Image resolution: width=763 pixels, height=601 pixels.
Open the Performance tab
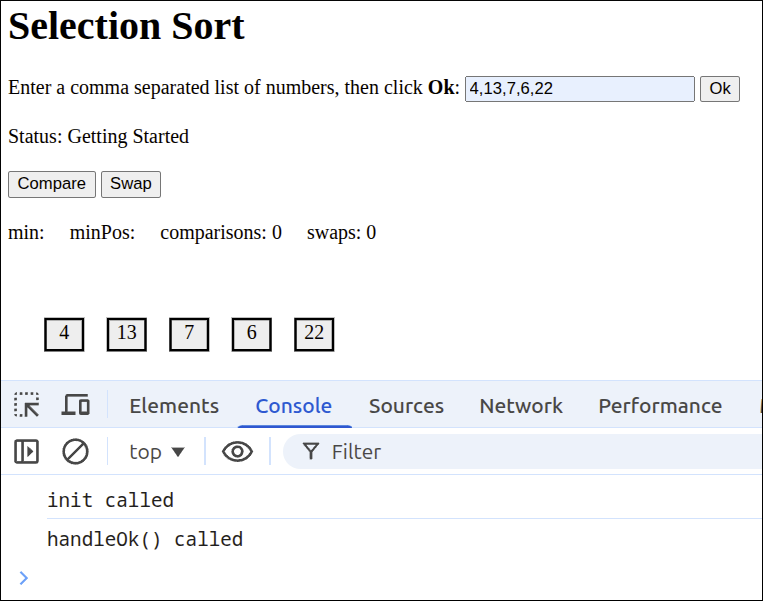(x=660, y=406)
